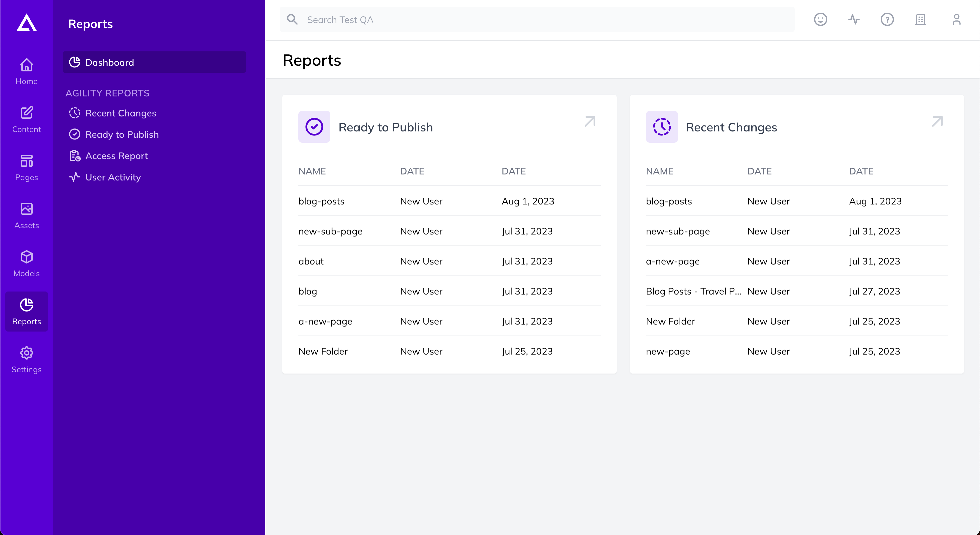Open the activity pulse icon in header
Image resolution: width=980 pixels, height=535 pixels.
854,19
